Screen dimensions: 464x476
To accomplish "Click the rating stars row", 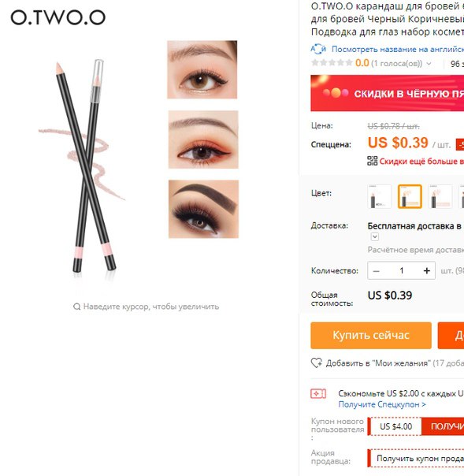I will pos(332,63).
